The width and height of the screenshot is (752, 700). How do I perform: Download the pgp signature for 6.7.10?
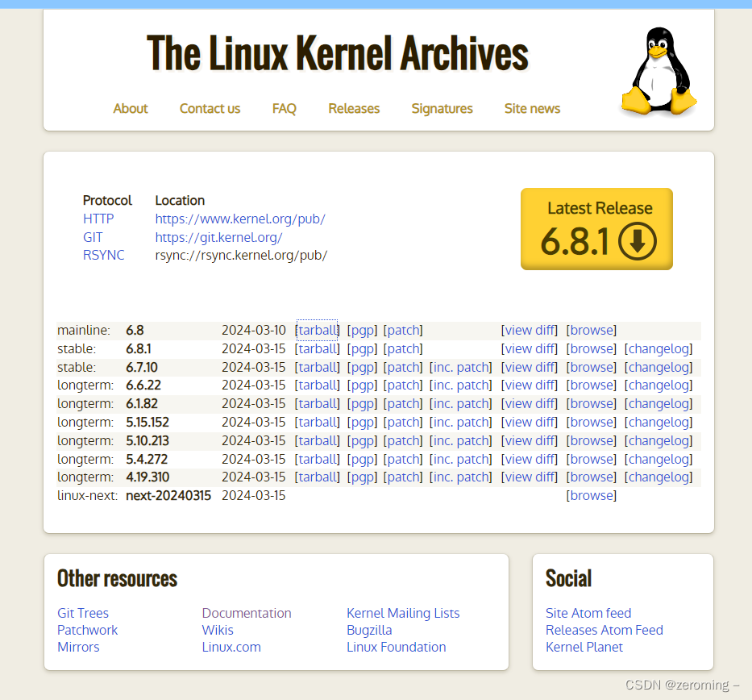(362, 367)
